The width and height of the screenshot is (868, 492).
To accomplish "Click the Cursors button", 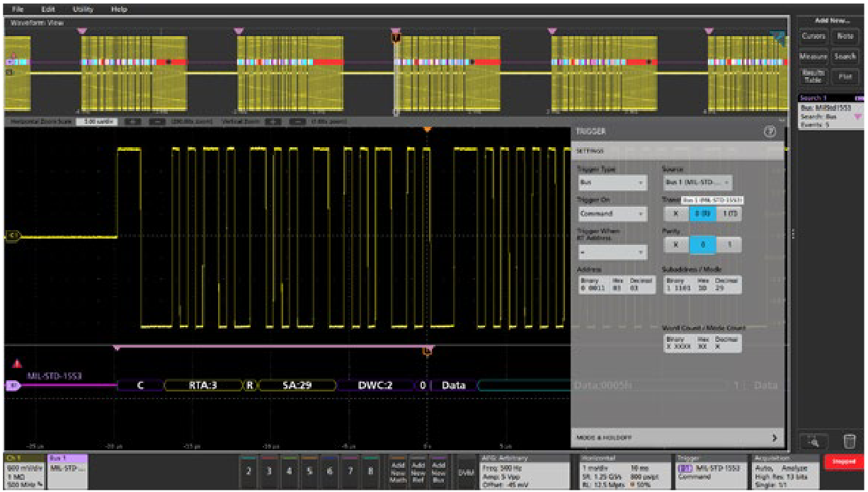I will [x=813, y=35].
